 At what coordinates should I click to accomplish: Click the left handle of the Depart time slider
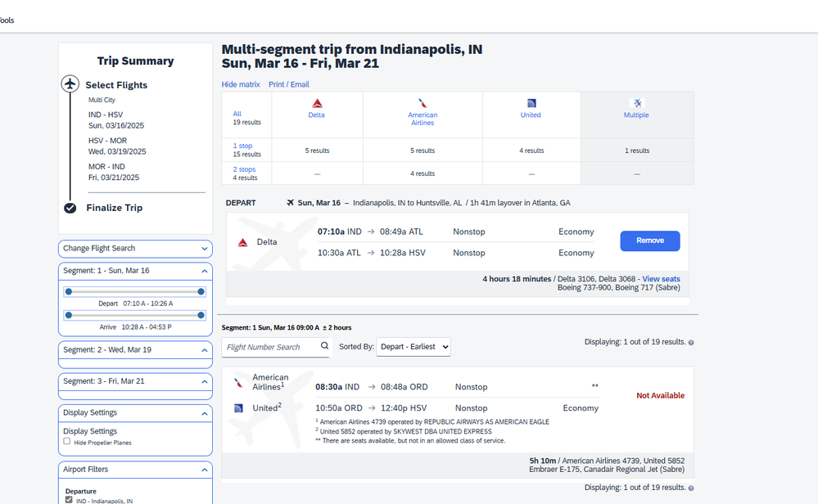[x=69, y=292]
